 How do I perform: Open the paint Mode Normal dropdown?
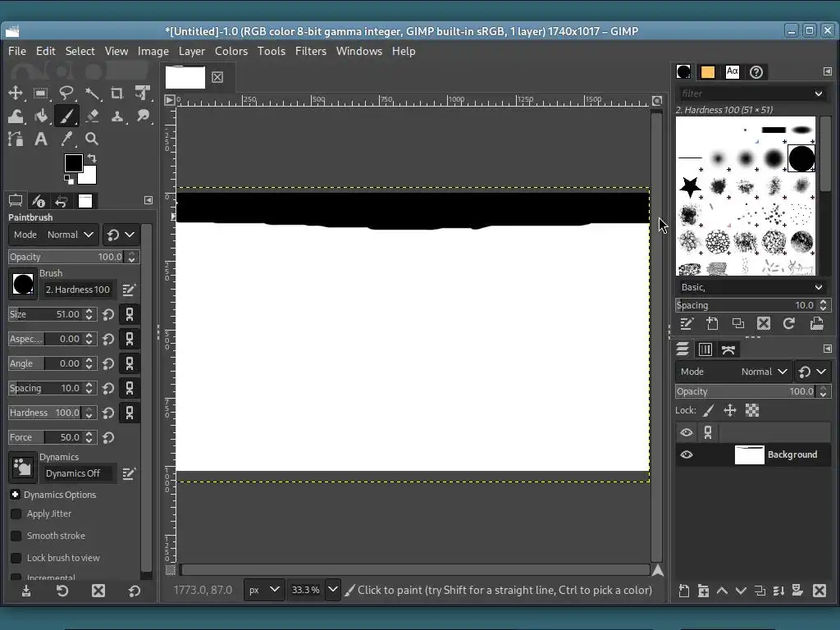point(53,235)
